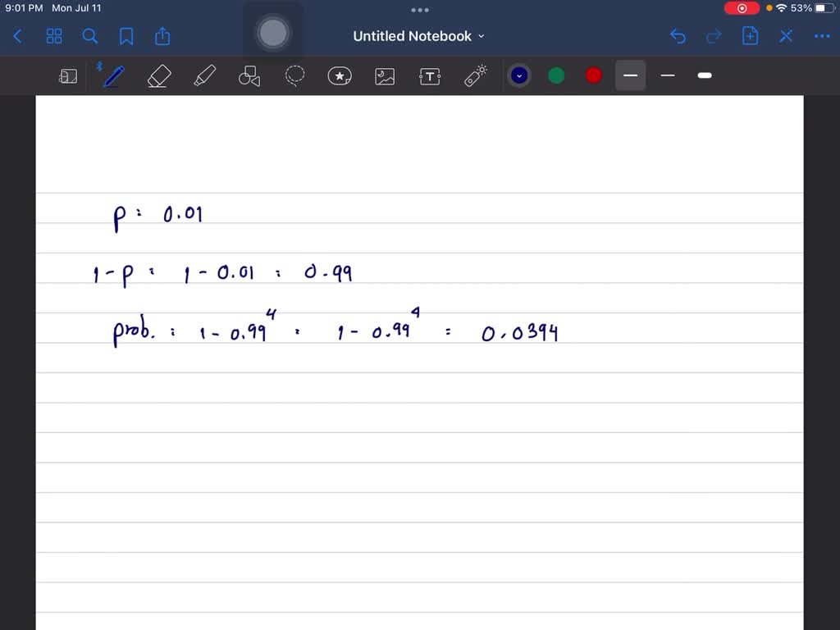Choose the dark blue pen color

pyautogui.click(x=519, y=75)
